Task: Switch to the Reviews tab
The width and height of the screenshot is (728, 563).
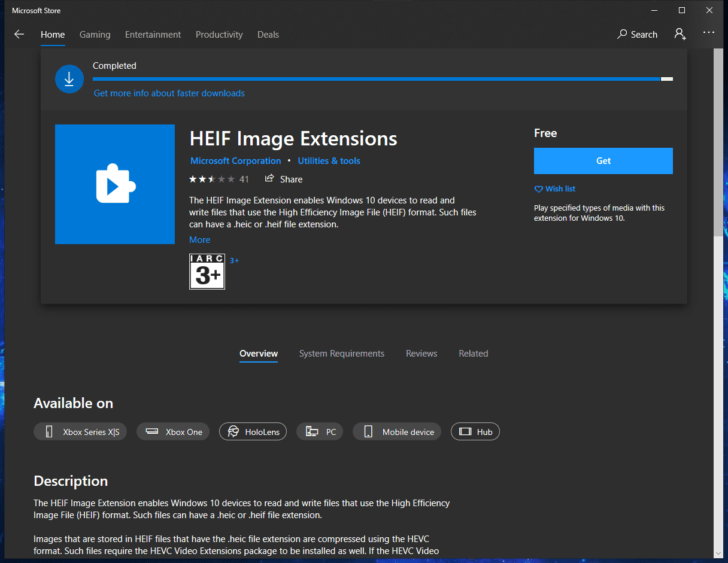Action: tap(421, 353)
